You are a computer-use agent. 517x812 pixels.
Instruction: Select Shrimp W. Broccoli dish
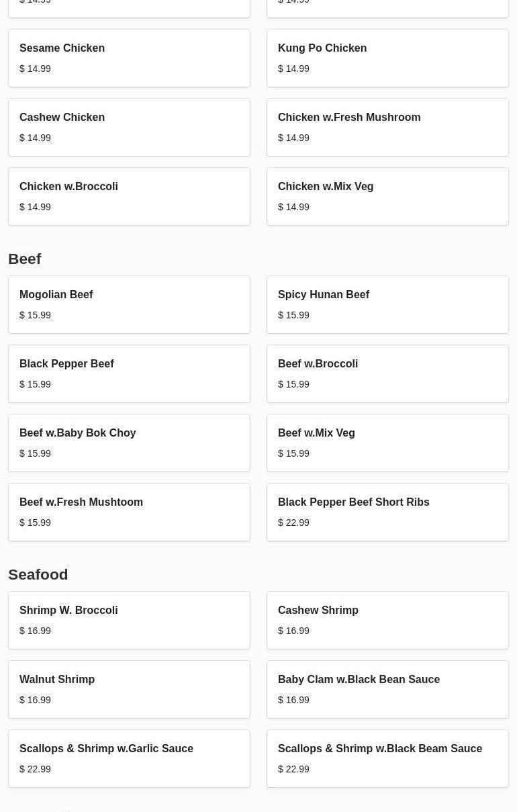point(129,620)
